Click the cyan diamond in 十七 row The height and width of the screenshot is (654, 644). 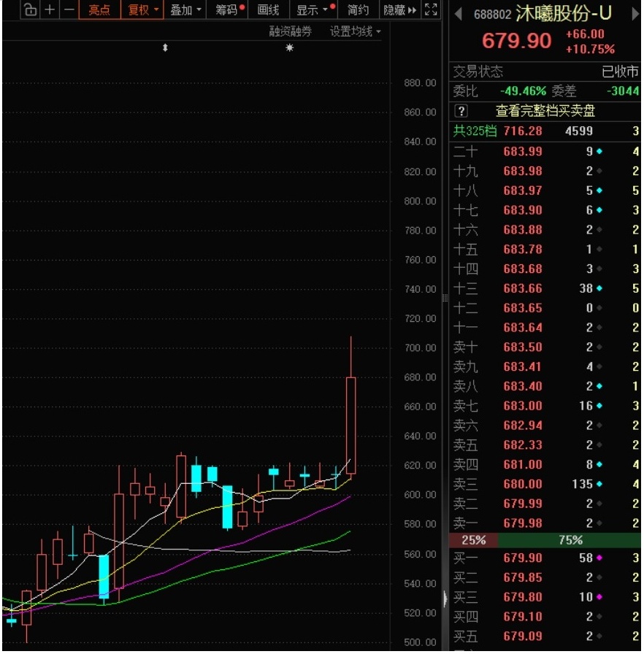599,209
